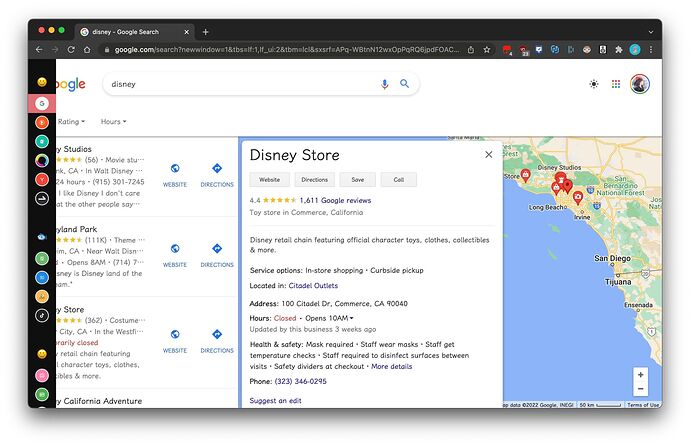
Task: Click Directions icon for Disneyland Park result
Action: point(217,250)
